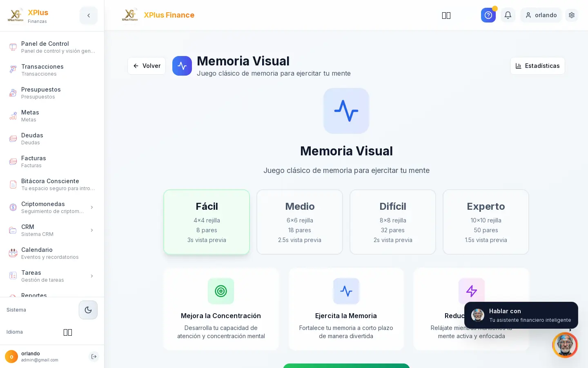The image size is (588, 368).
Task: Click the Memoria Visual pulse icon beside title
Action: tap(182, 66)
